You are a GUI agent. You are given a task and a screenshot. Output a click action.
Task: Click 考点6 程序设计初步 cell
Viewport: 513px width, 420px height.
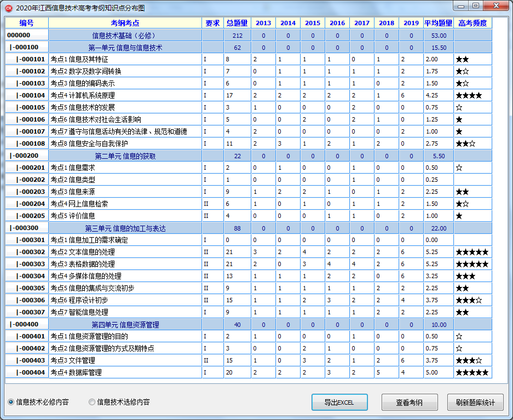click(x=125, y=300)
